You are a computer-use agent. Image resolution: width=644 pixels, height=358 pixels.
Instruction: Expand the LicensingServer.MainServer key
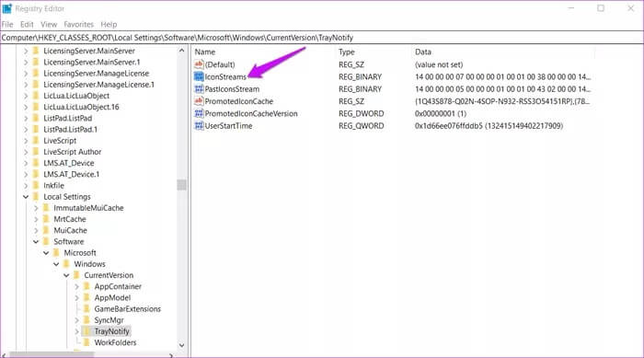(26, 51)
